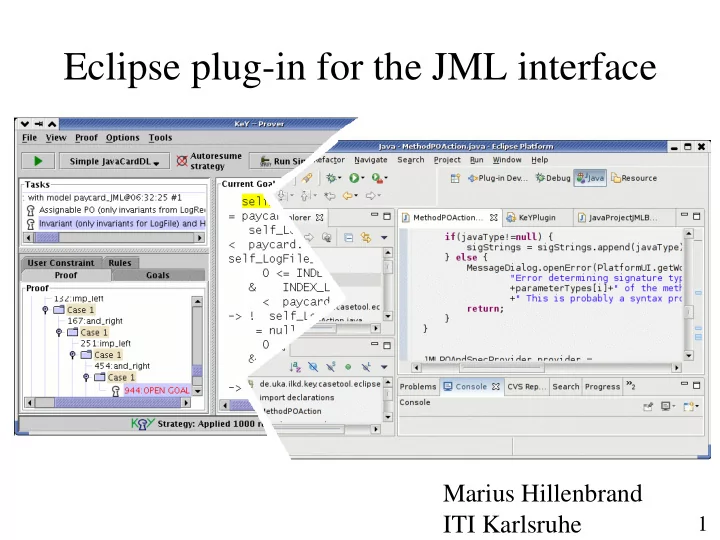Click the KeY logo in the status bar
Viewport: 720px width, 540px height.
coord(143,423)
